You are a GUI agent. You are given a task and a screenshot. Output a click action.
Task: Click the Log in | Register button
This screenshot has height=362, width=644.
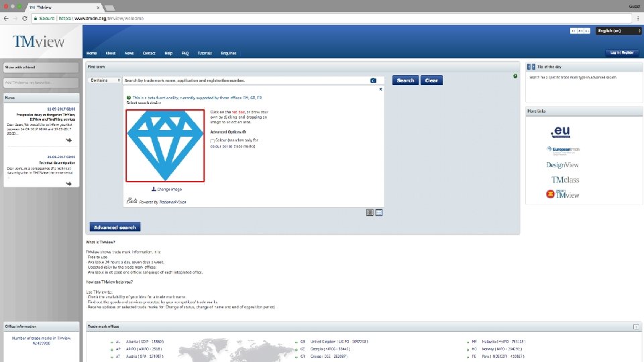pos(622,52)
